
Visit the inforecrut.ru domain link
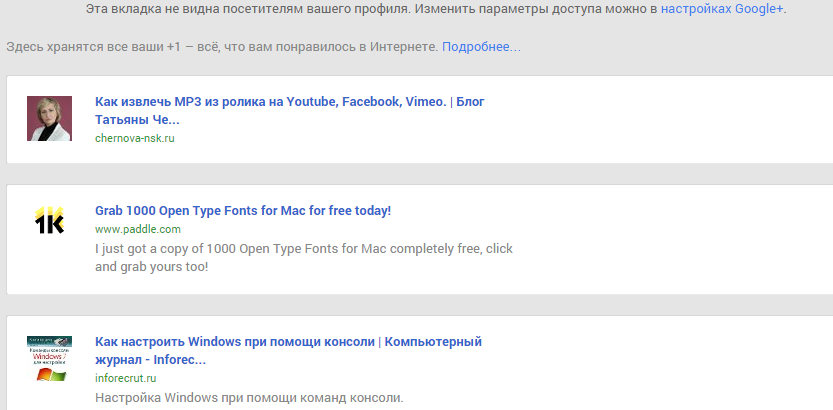125,379
